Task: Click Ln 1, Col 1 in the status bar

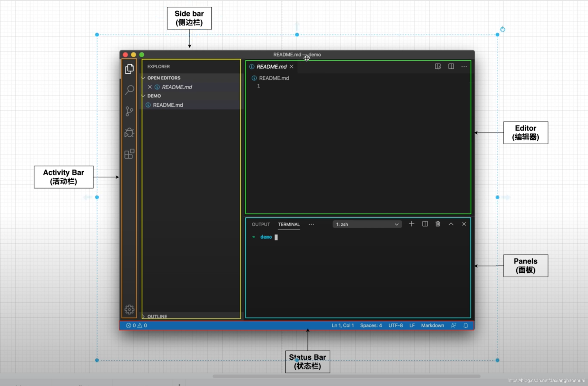Action: coord(342,325)
